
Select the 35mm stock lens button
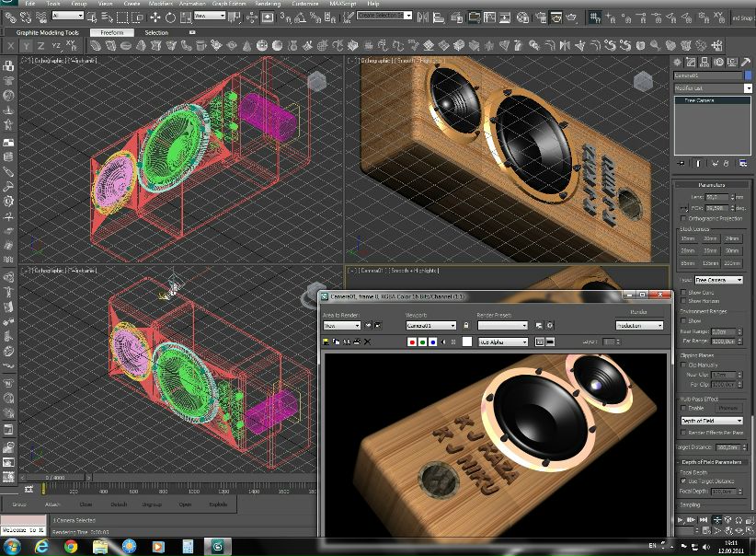point(687,238)
